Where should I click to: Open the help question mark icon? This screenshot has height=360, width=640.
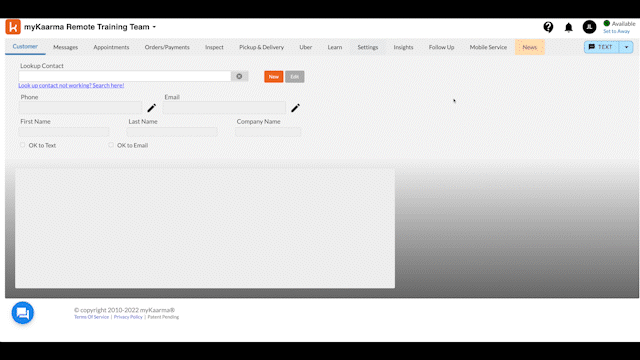548,27
